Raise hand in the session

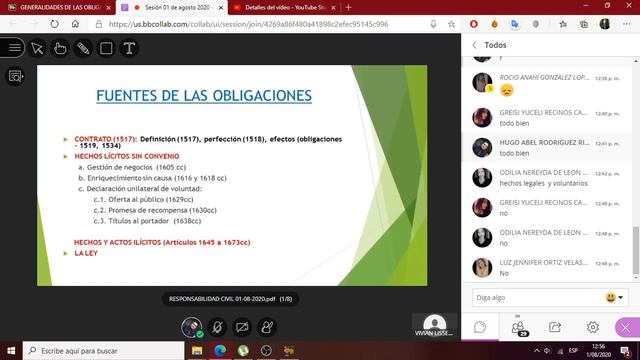[267, 327]
